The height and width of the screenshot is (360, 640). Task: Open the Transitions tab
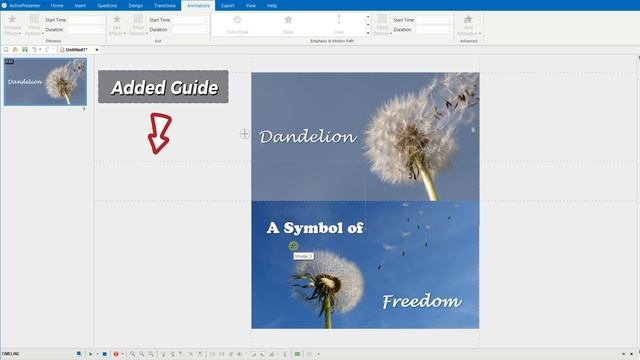(x=165, y=6)
